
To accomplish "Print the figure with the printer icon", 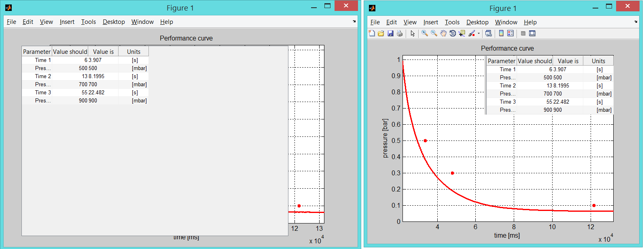I will (x=400, y=34).
